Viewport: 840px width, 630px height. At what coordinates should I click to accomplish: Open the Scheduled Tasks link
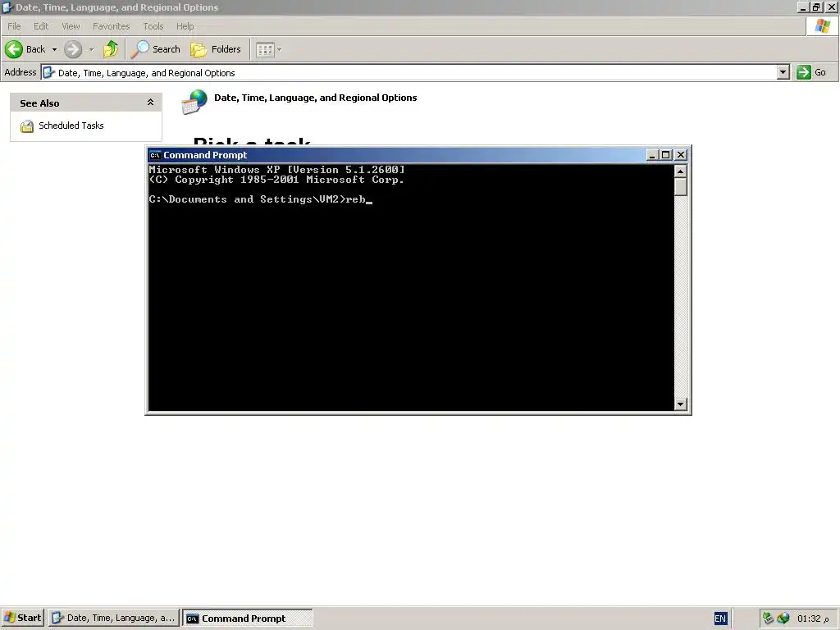(x=71, y=126)
